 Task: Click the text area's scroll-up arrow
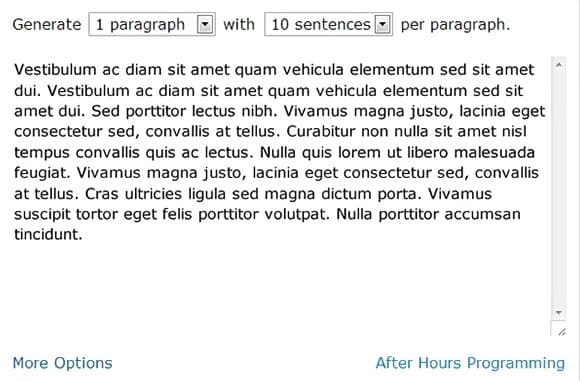(x=559, y=65)
